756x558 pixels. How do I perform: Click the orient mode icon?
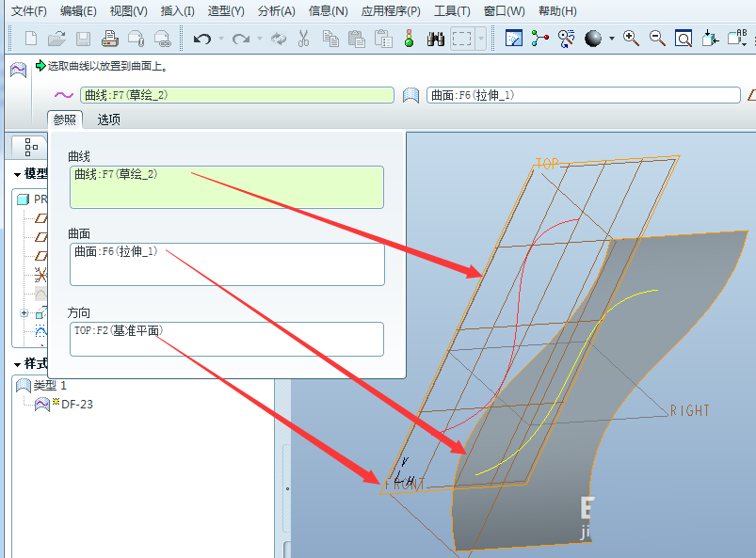click(567, 39)
